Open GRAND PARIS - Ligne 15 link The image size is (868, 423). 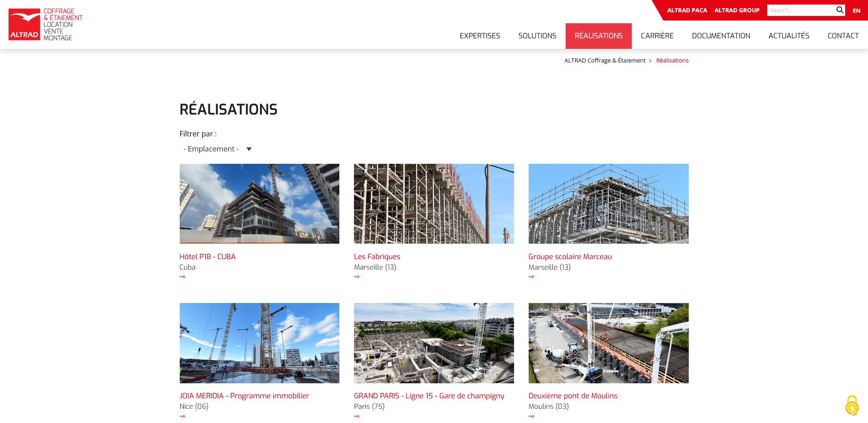pyautogui.click(x=429, y=396)
